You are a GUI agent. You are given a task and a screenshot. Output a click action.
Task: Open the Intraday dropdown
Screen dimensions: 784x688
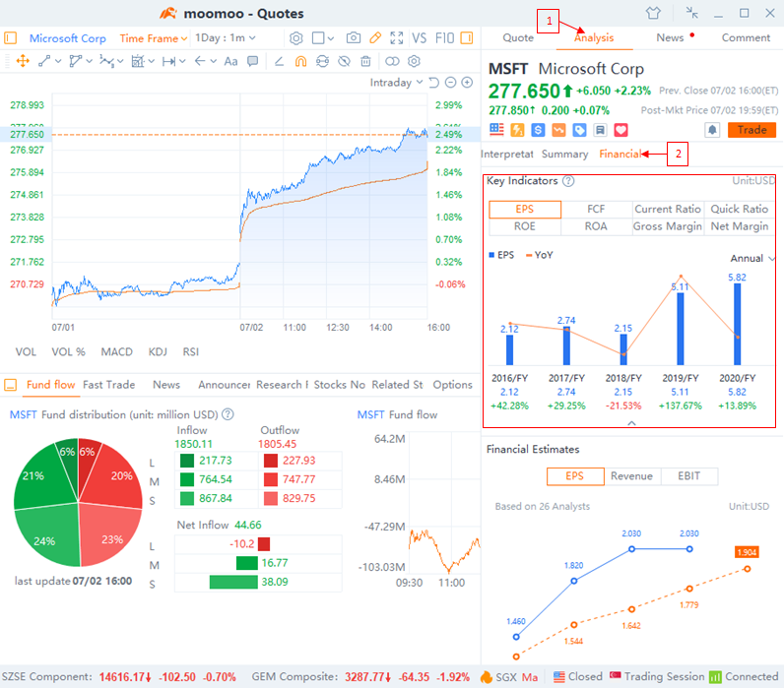pyautogui.click(x=396, y=83)
